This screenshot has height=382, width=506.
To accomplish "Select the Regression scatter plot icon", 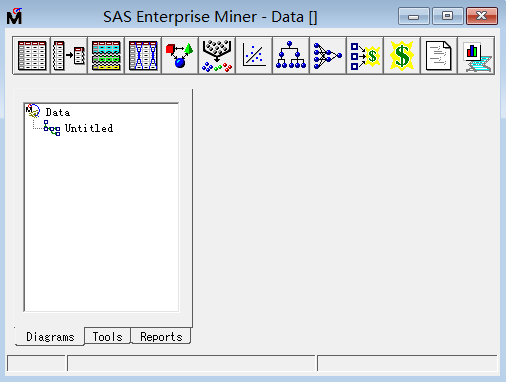I will point(254,55).
